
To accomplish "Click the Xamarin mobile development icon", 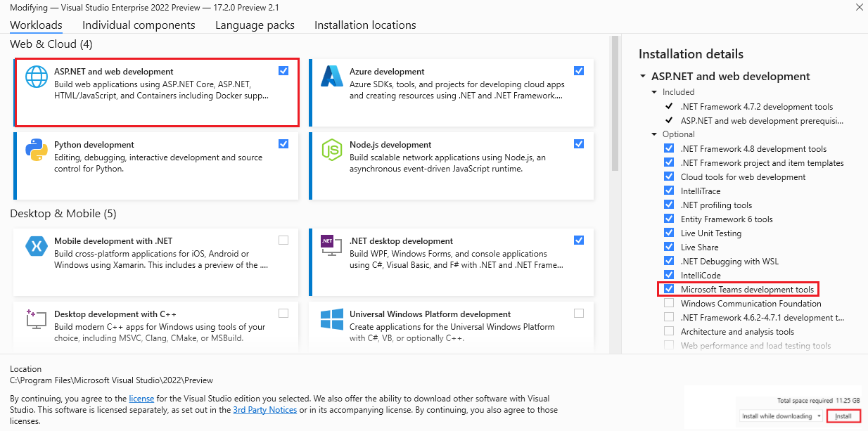I will coord(36,246).
